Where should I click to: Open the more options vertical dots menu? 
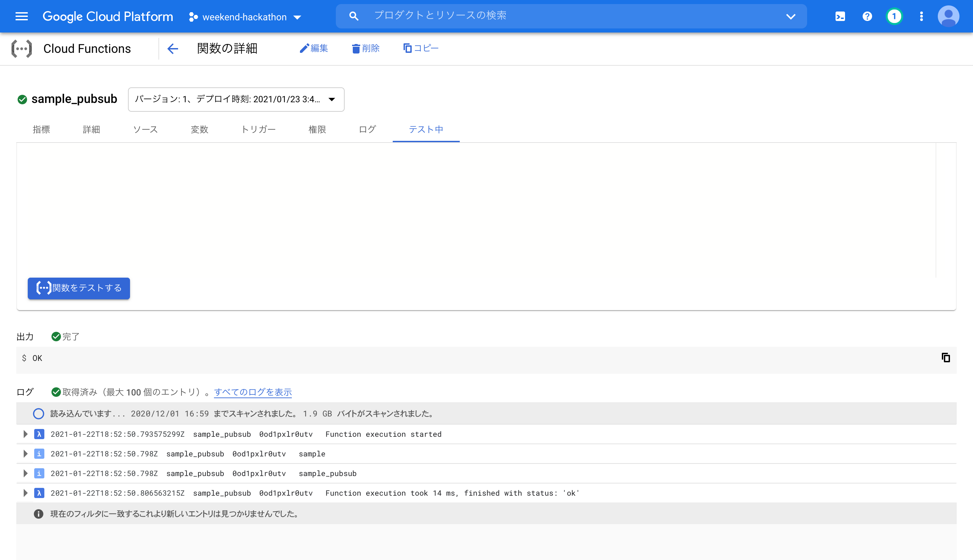(x=922, y=16)
